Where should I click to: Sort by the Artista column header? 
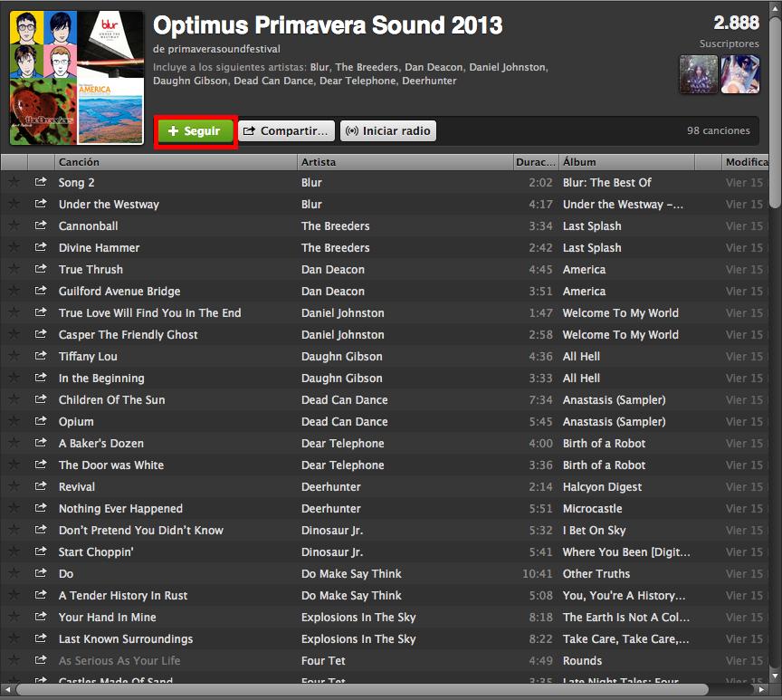[404, 162]
